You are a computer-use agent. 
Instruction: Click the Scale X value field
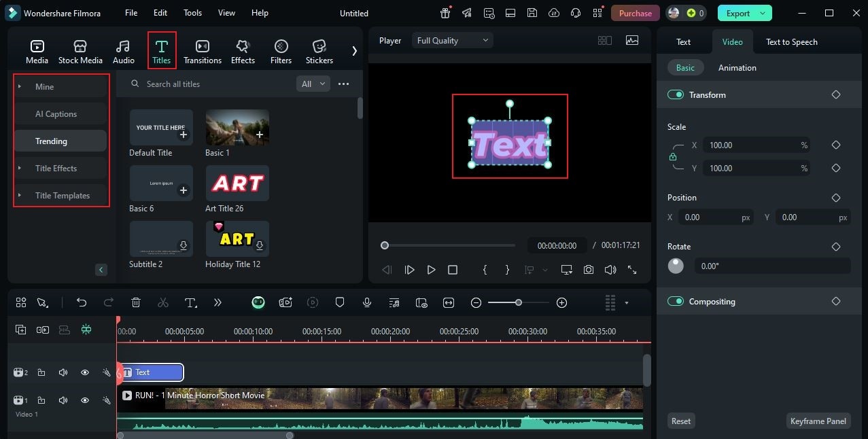tap(756, 145)
